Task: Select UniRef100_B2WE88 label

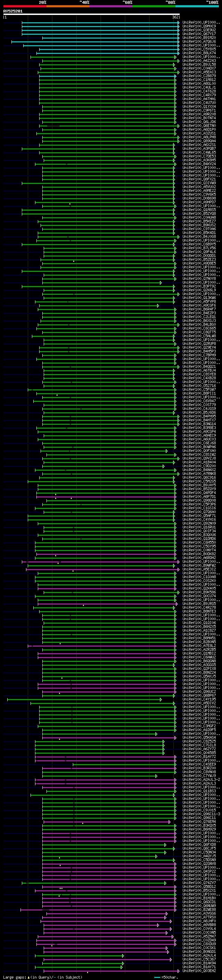Action: (199, 910)
